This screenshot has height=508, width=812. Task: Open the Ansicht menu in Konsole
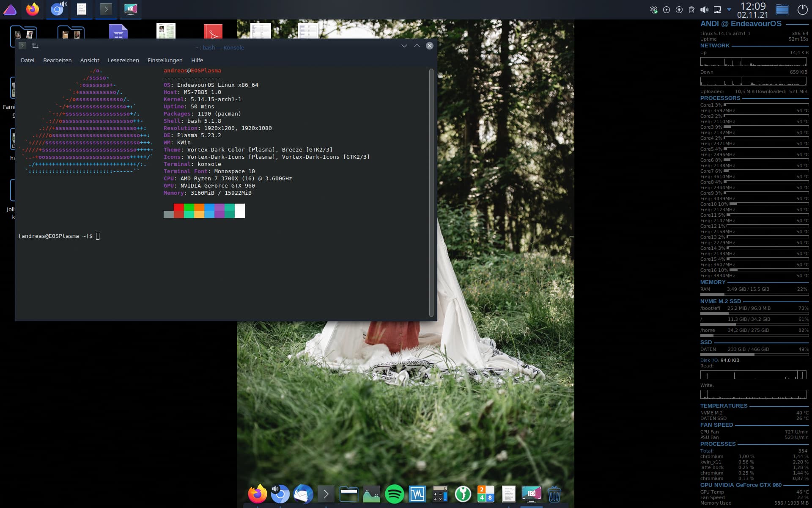[90, 60]
